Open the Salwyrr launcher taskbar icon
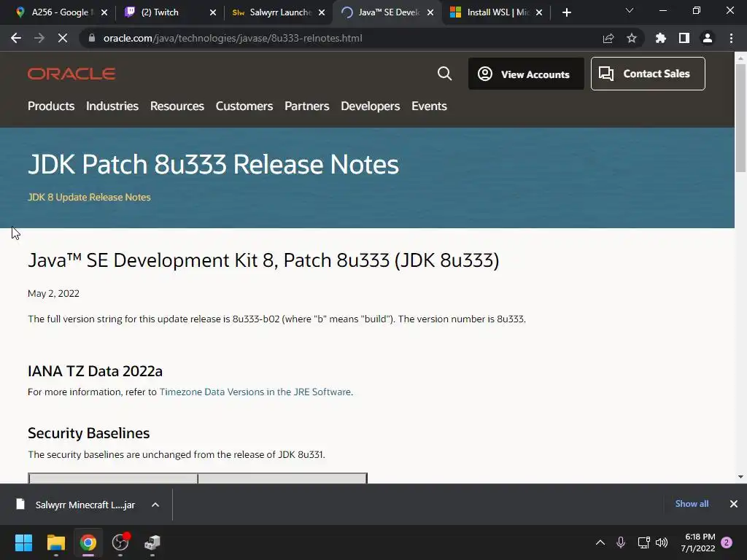 point(152,542)
